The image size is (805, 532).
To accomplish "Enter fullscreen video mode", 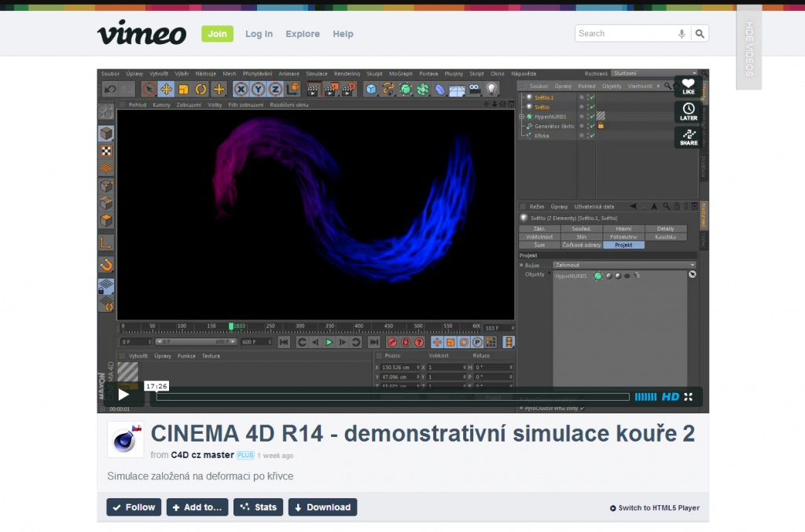I will 689,397.
